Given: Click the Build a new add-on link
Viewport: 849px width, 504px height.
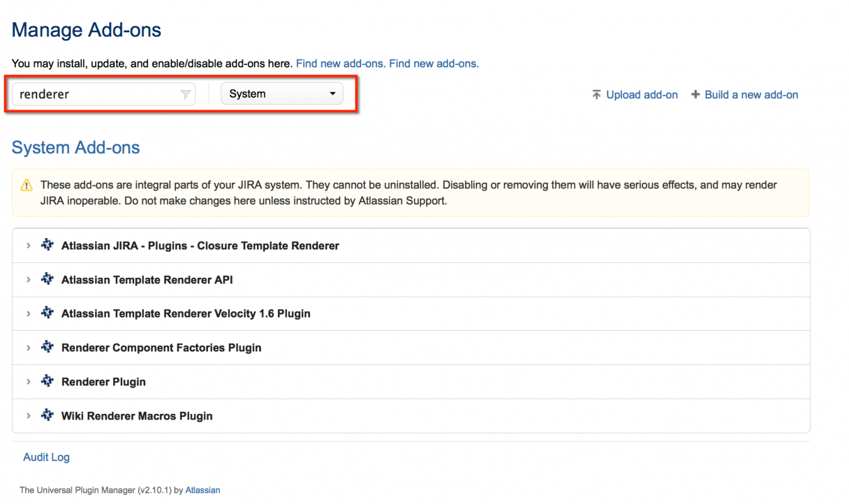Looking at the screenshot, I should [751, 95].
